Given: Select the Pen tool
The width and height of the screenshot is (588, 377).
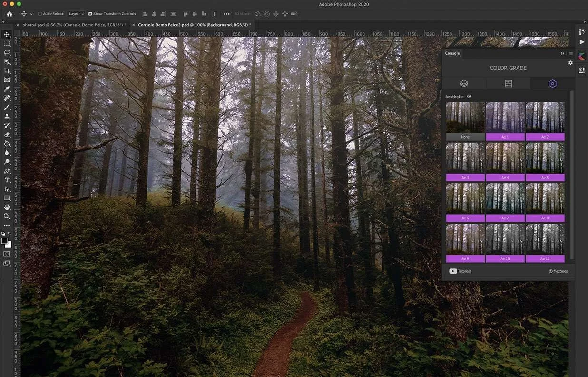Looking at the screenshot, I should click(x=7, y=171).
